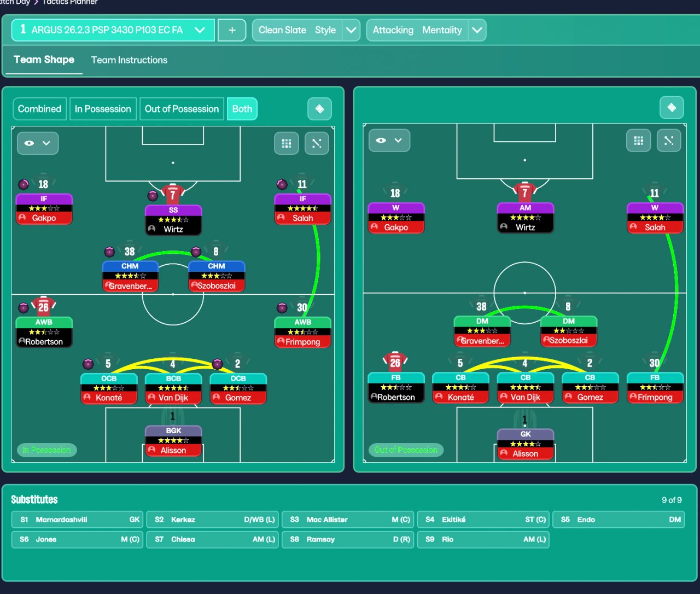Click the purple badge beside Gravenberch 38
The image size is (700, 594).
[109, 252]
